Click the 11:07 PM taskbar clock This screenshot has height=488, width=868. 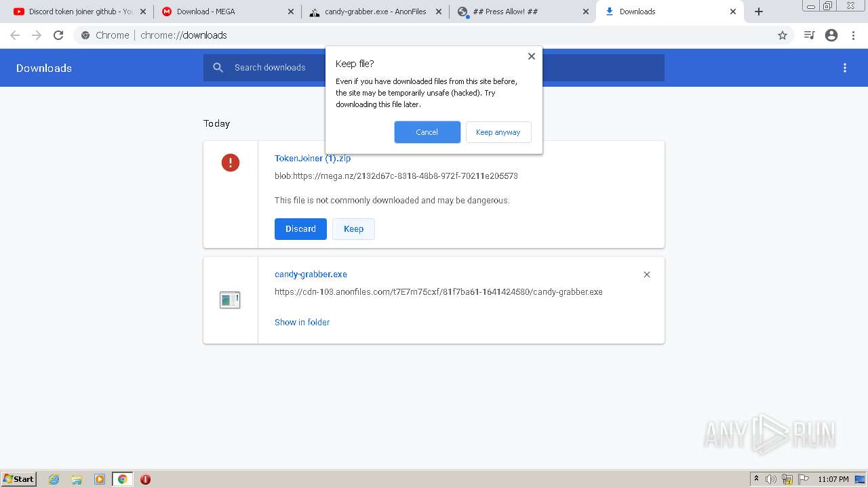833,479
